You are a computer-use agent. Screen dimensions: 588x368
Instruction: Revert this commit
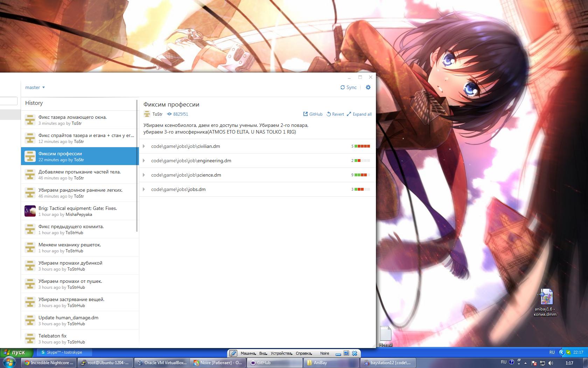pos(335,114)
